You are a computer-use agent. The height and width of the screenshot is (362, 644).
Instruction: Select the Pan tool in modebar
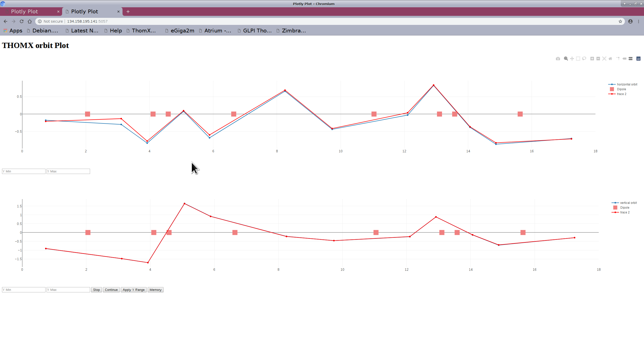(572, 59)
